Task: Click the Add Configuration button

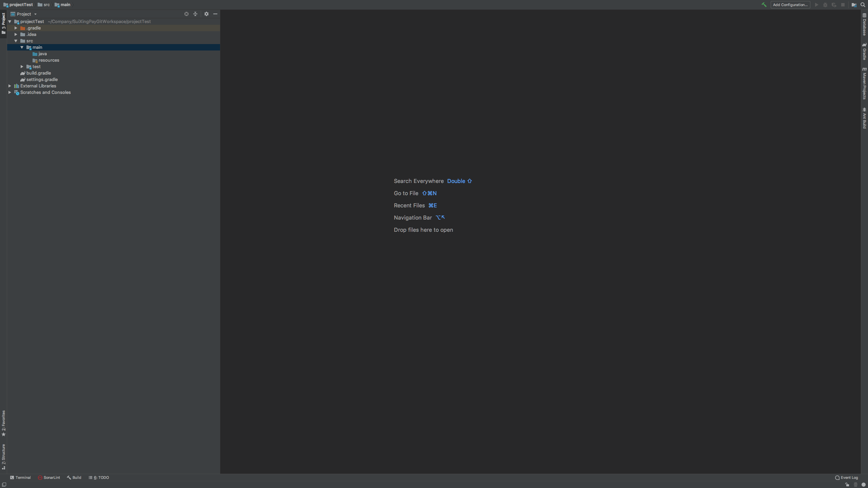Action: [x=790, y=5]
